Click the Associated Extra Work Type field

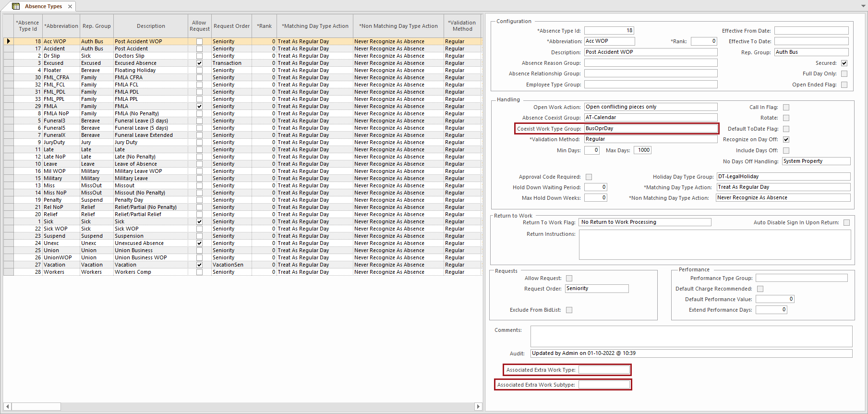tap(604, 370)
